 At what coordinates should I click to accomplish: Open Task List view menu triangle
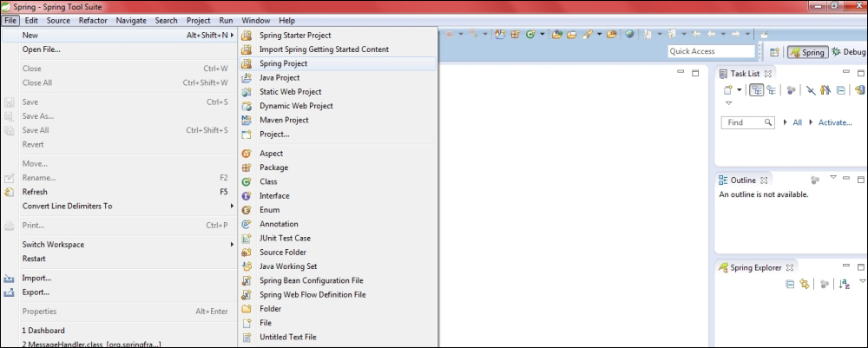(x=728, y=103)
